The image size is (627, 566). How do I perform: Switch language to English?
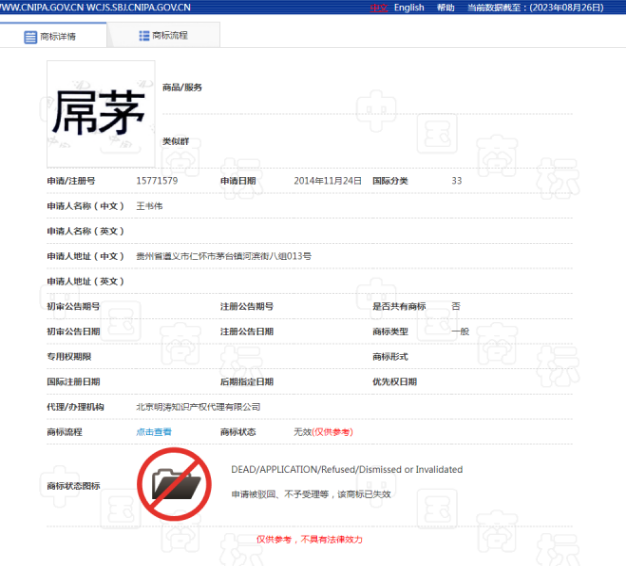click(409, 8)
